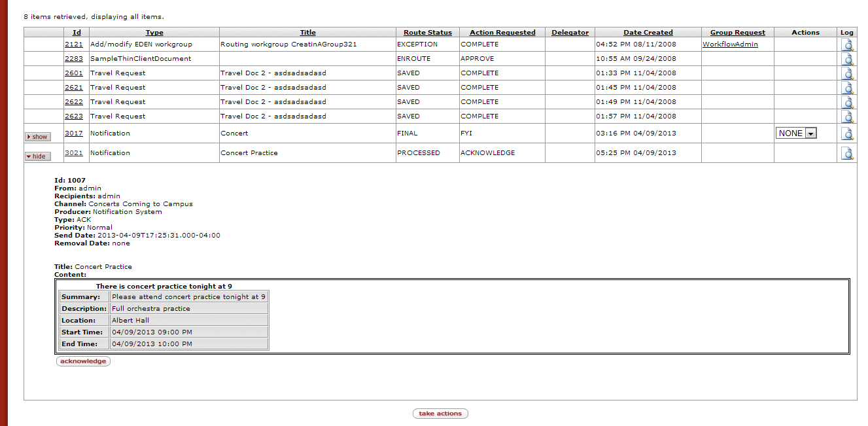
Task: Open the WorkflowAdmin group link
Action: (730, 44)
